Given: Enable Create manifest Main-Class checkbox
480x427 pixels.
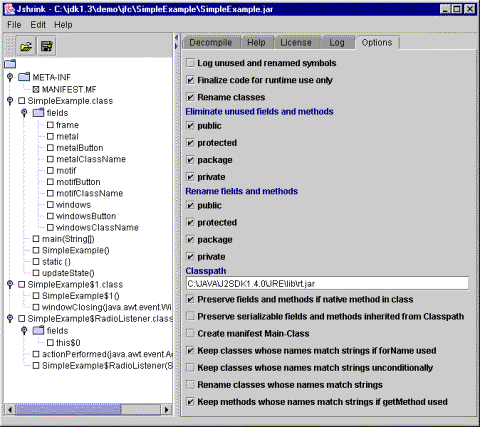Looking at the screenshot, I should coord(190,333).
